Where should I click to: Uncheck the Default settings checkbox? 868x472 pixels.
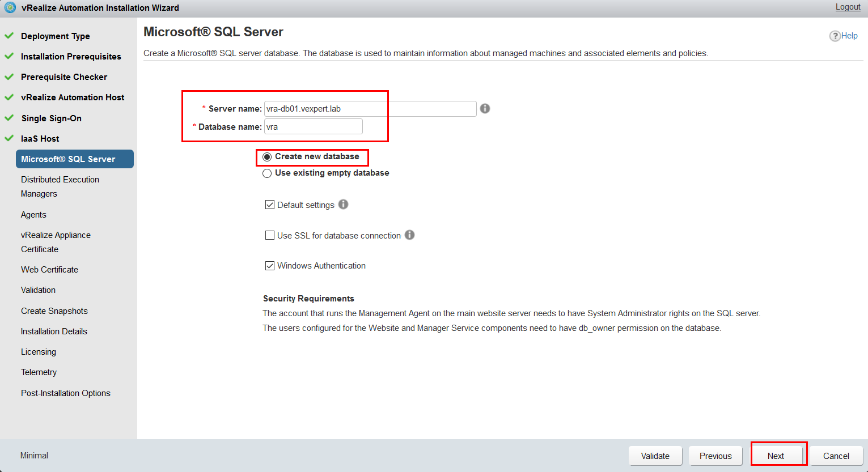click(x=270, y=205)
